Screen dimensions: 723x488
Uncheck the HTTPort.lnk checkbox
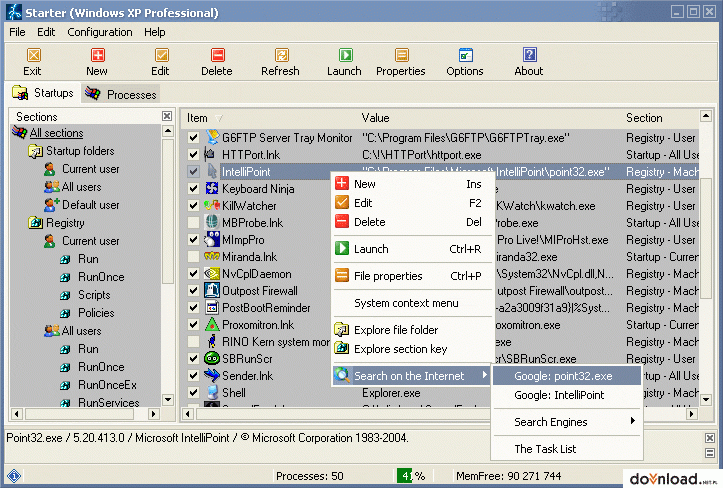(x=194, y=154)
